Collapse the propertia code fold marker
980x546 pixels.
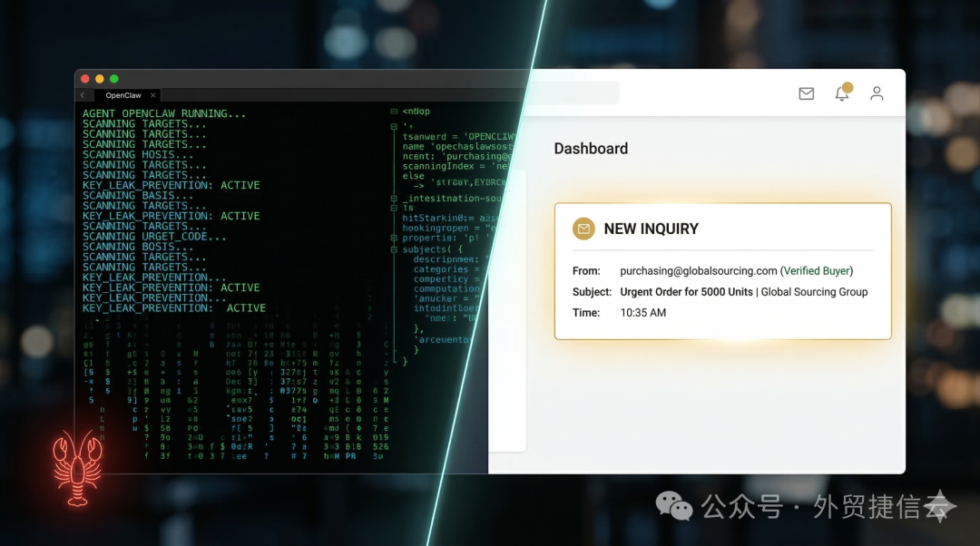[x=394, y=238]
